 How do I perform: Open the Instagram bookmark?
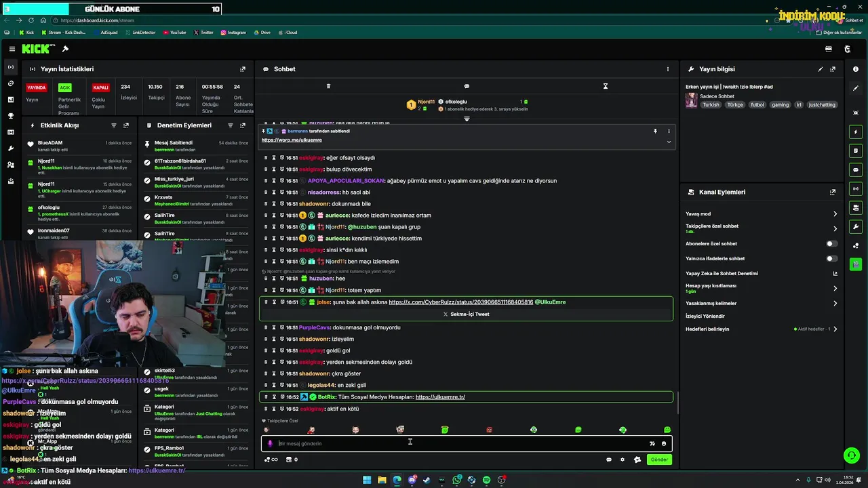tap(233, 32)
